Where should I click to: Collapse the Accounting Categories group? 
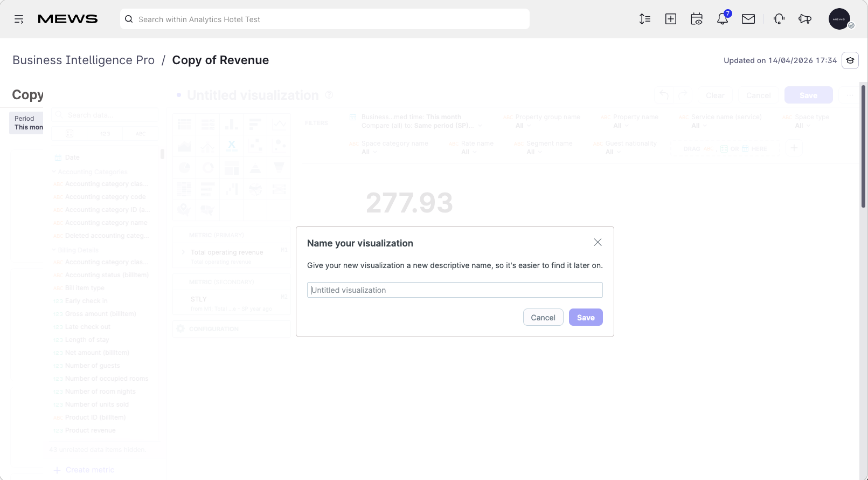pos(89,172)
